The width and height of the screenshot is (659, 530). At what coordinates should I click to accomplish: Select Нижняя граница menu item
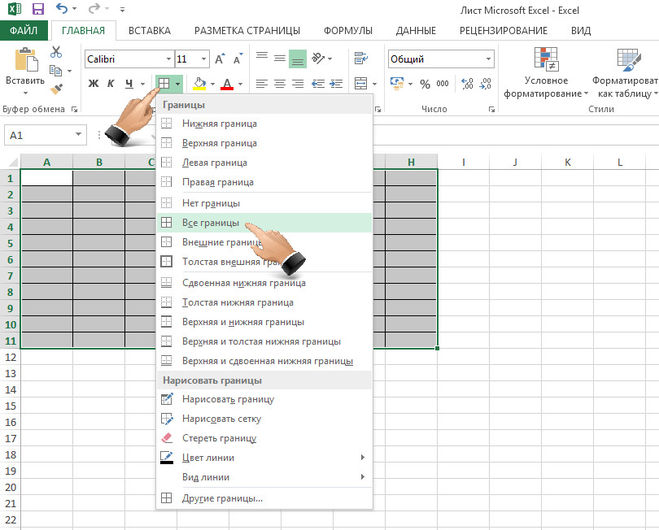click(264, 124)
